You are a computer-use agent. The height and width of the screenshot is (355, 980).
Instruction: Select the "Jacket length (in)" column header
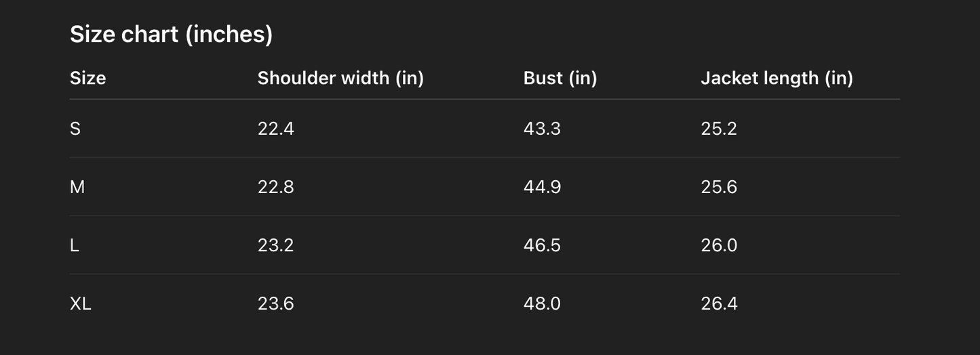pos(777,78)
